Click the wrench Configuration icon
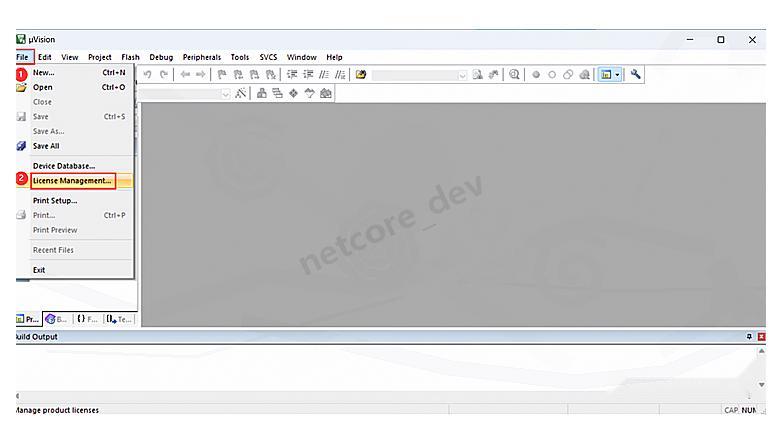 [636, 74]
